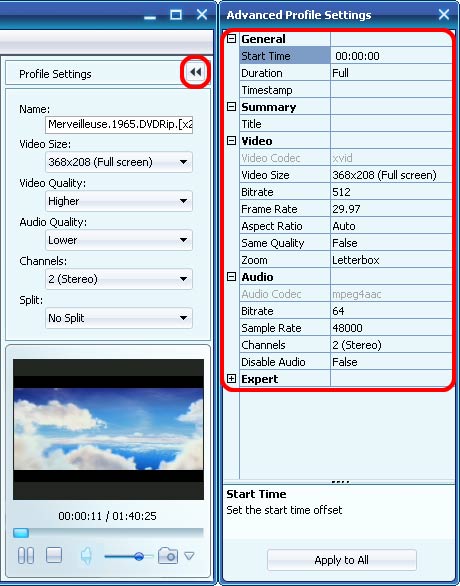Select the Video Codec row
The height and width of the screenshot is (586, 460).
pyautogui.click(x=346, y=158)
